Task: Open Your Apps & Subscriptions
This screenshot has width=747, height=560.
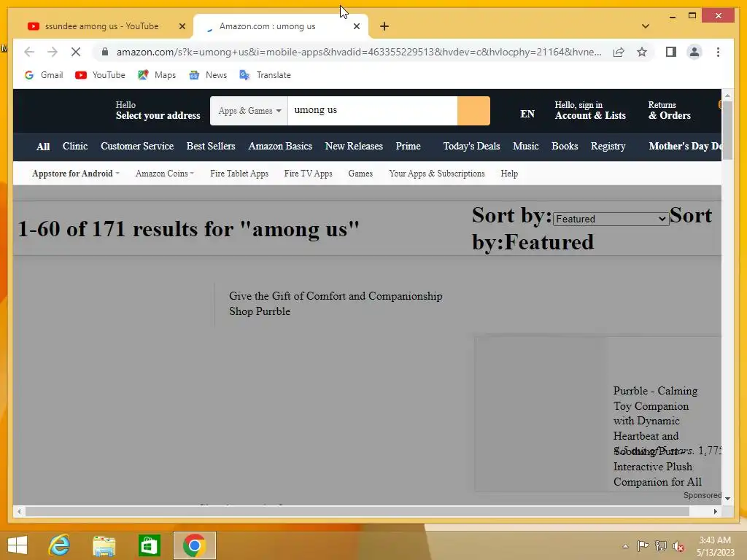Action: 437,174
